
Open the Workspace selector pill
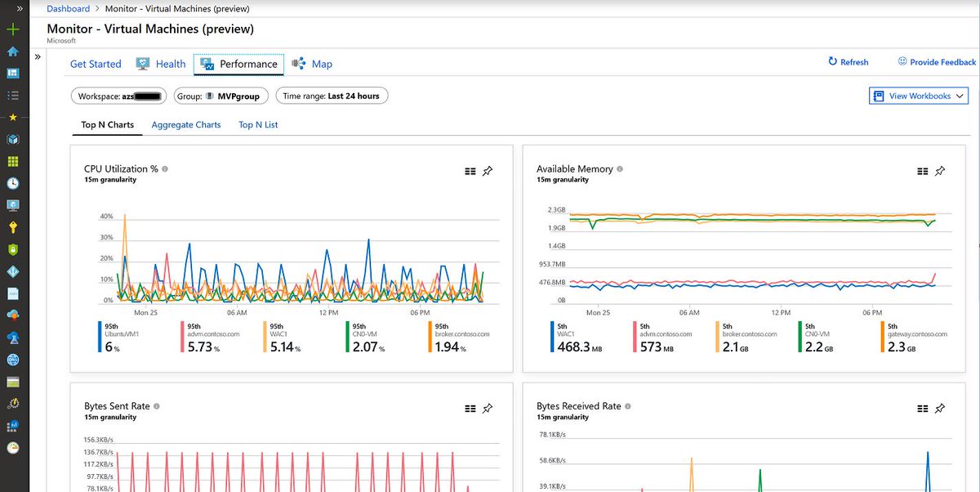click(118, 96)
